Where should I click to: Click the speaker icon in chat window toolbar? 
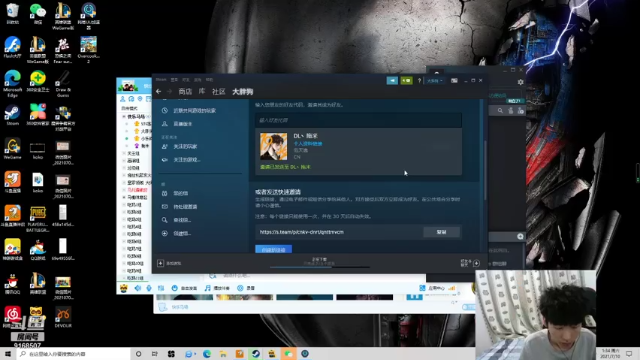tap(138, 288)
